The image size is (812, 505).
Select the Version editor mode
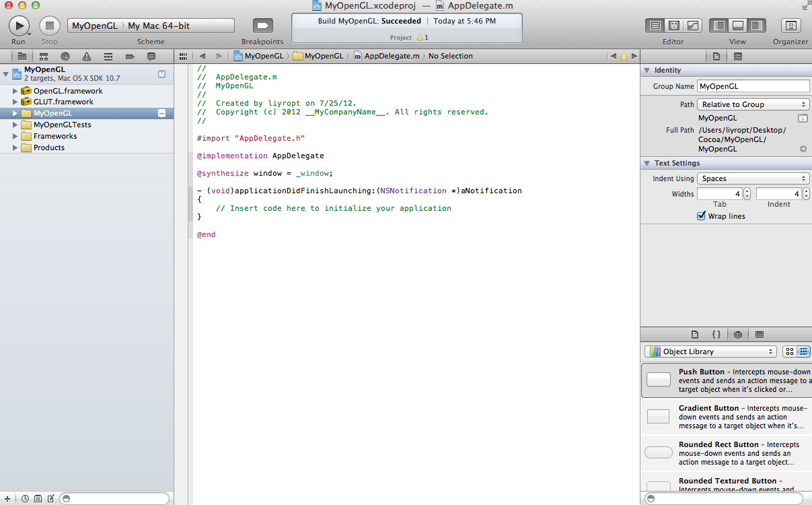692,26
